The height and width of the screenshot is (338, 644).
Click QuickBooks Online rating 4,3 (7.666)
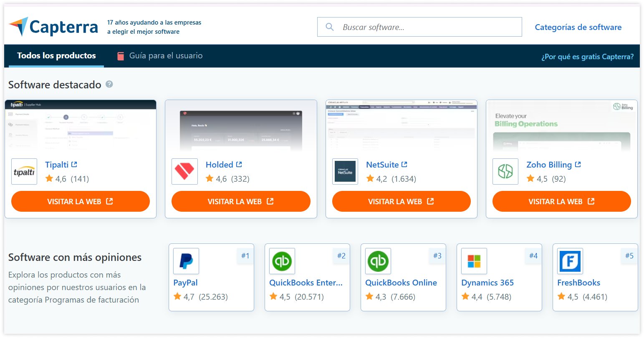tap(390, 297)
